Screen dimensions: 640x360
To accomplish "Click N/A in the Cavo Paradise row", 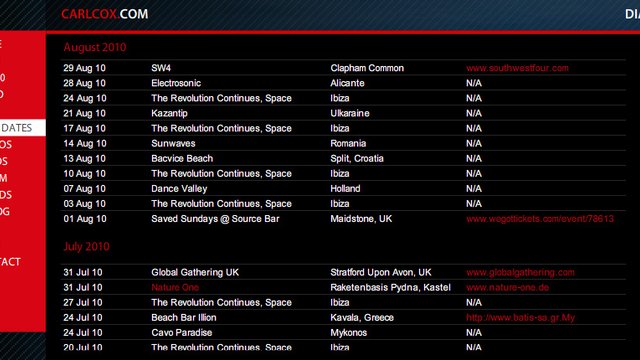I will point(474,333).
